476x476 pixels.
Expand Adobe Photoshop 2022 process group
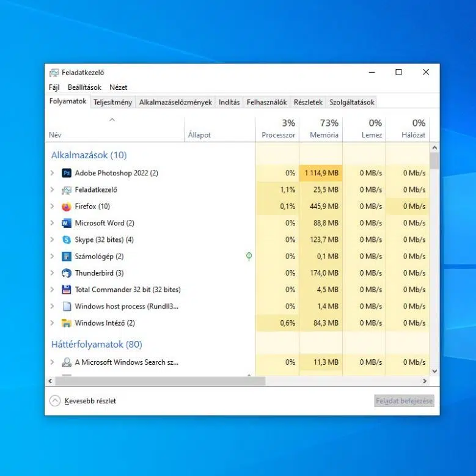click(x=52, y=173)
